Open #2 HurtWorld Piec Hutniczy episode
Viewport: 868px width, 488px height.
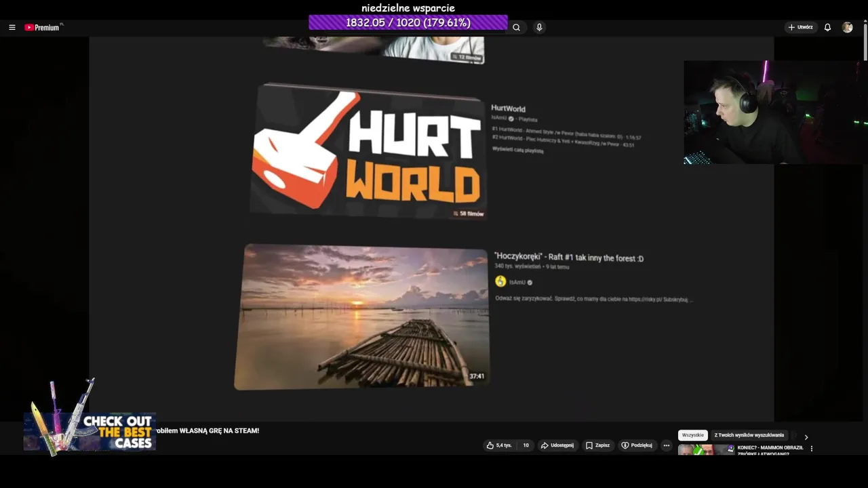click(x=563, y=140)
